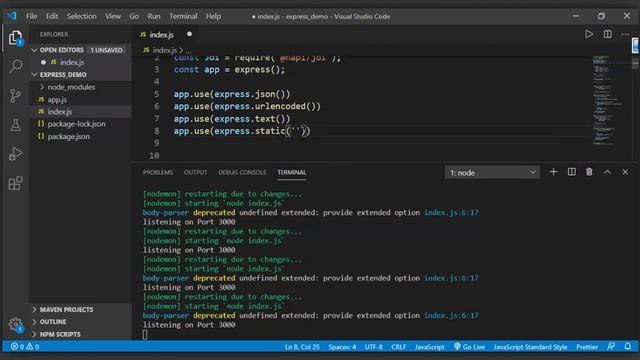Click the code minimap

coord(607,101)
